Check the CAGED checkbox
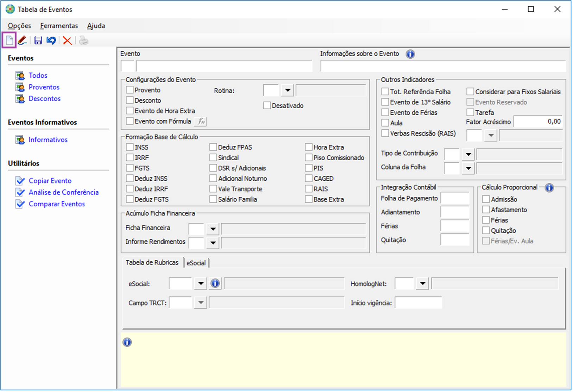 pos(309,179)
